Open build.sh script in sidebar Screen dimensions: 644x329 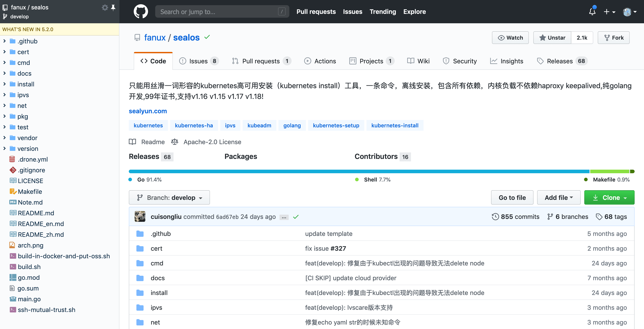point(29,267)
